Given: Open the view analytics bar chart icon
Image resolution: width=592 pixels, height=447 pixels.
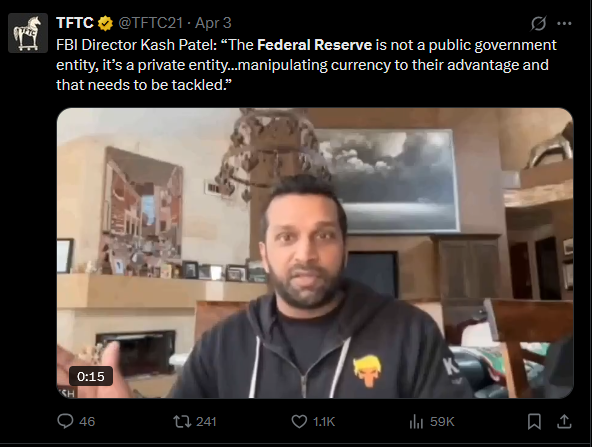Looking at the screenshot, I should pyautogui.click(x=416, y=421).
